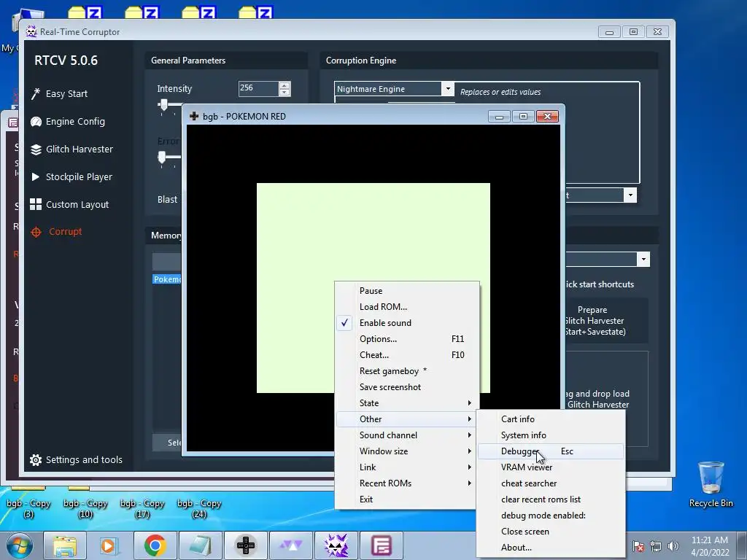Select Reset gameboy menu entry
The image size is (747, 560).
point(406,371)
